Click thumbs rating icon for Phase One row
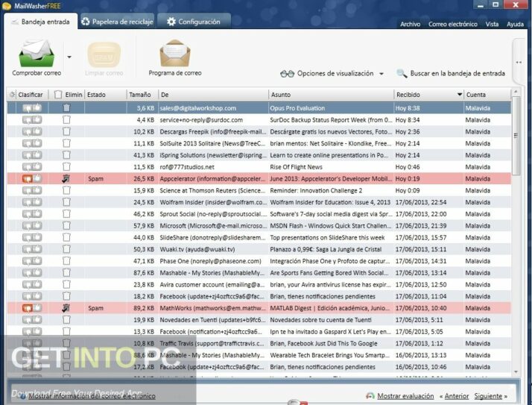532x405 pixels. pyautogui.click(x=32, y=261)
